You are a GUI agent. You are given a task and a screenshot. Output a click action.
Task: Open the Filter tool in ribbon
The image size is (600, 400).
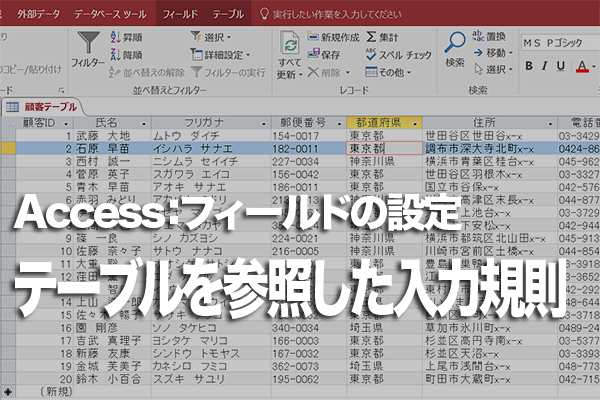click(x=88, y=50)
